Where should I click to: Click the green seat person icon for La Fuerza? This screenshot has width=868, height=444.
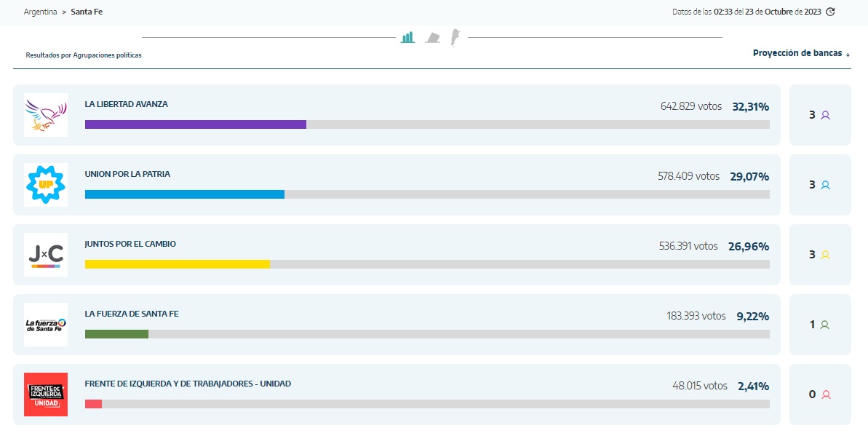point(825,325)
